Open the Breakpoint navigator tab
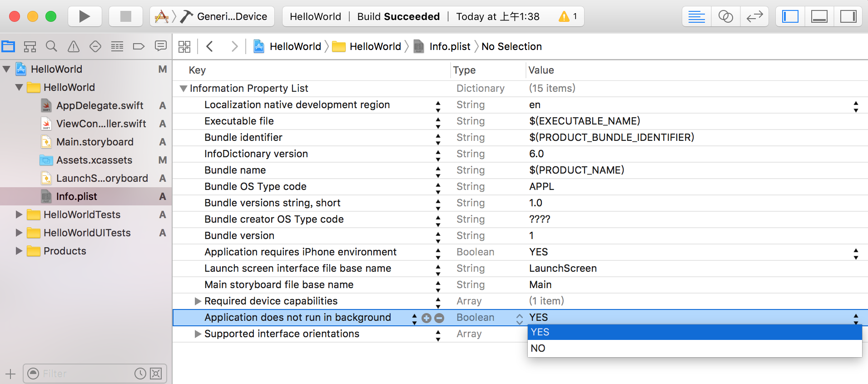Screen dimensions: 868x384 pos(139,46)
